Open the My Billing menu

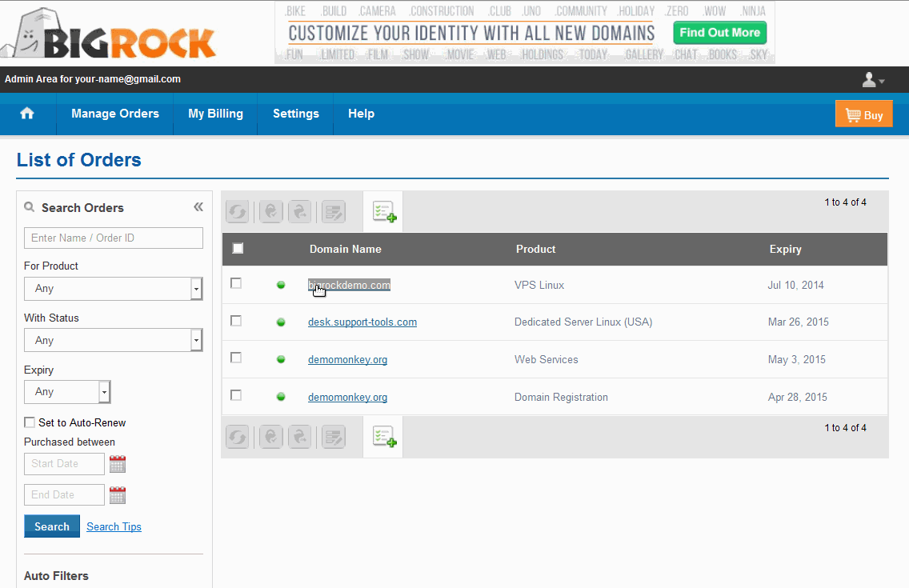pyautogui.click(x=216, y=114)
